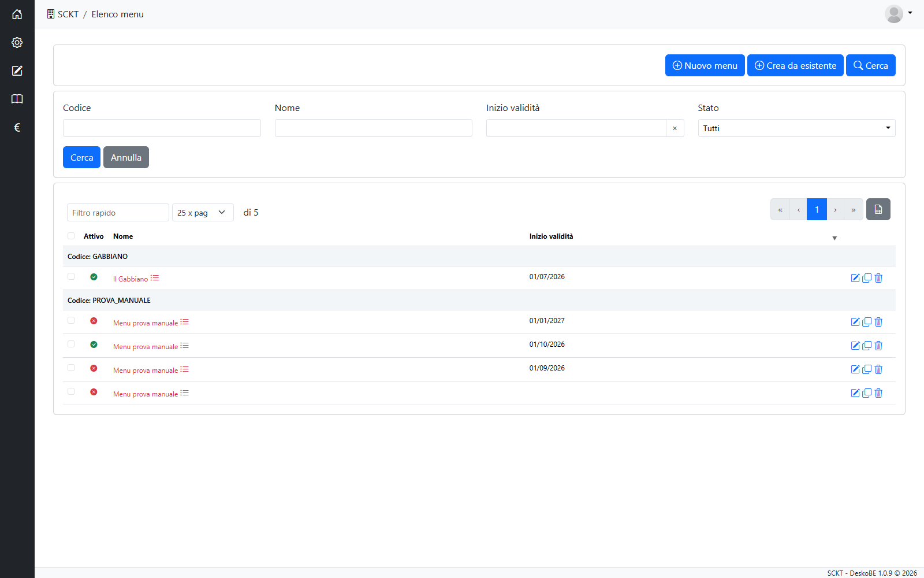Duplicate the menu dated 01/10/2026

867,346
